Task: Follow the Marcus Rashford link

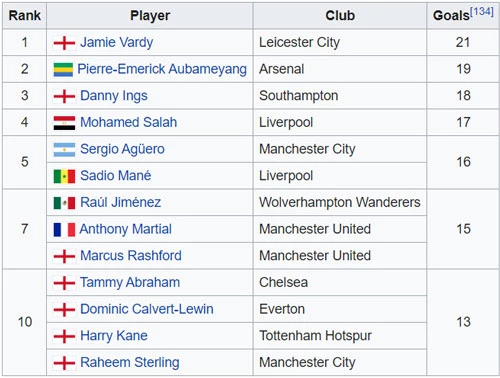Action: tap(131, 256)
